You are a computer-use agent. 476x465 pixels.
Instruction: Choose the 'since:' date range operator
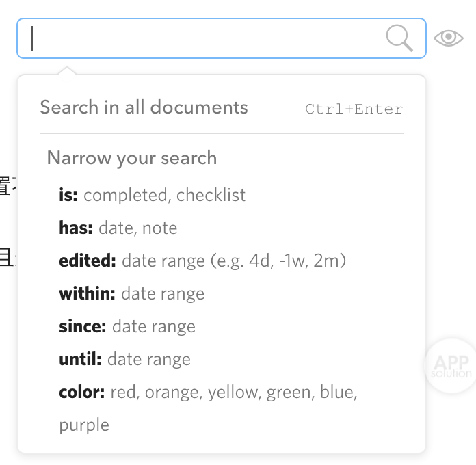83,326
